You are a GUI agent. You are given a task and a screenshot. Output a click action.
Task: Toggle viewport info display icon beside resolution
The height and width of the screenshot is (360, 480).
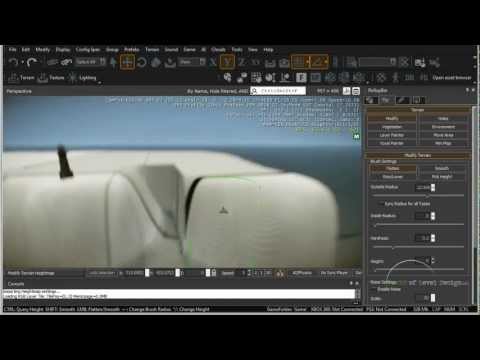[346, 91]
